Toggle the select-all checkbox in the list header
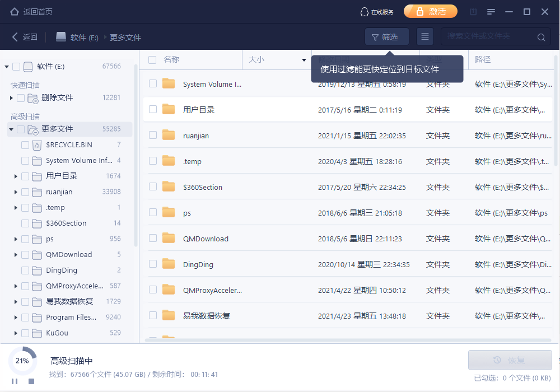Image resolution: width=560 pixels, height=392 pixels. (152, 59)
